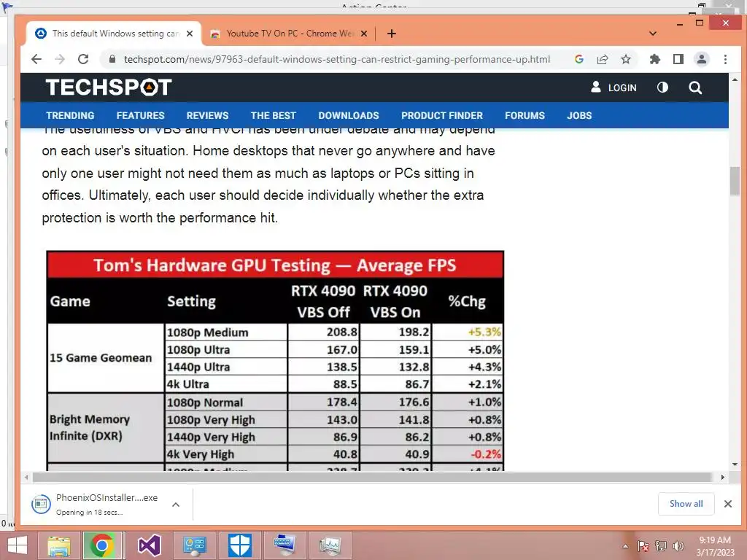Open Visual Studio from the taskbar
The width and height of the screenshot is (747, 560).
(x=149, y=545)
